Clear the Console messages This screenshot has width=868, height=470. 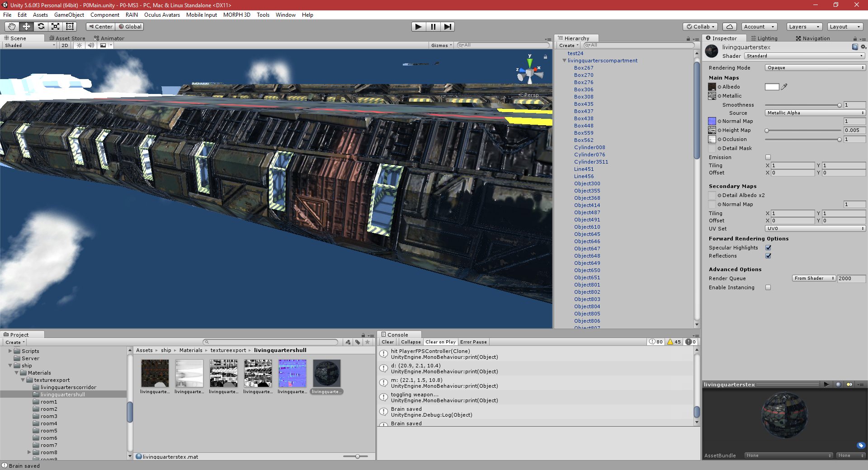387,342
